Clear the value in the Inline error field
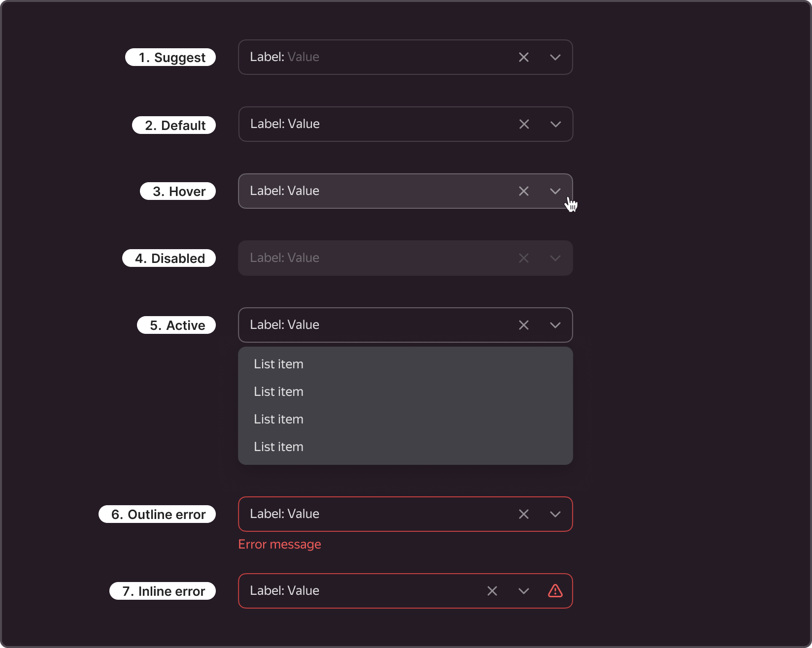 tap(492, 591)
